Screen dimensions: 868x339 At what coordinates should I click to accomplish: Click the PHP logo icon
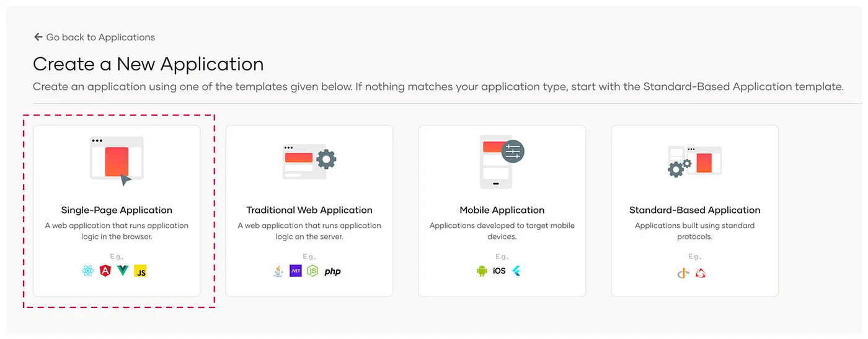[333, 271]
